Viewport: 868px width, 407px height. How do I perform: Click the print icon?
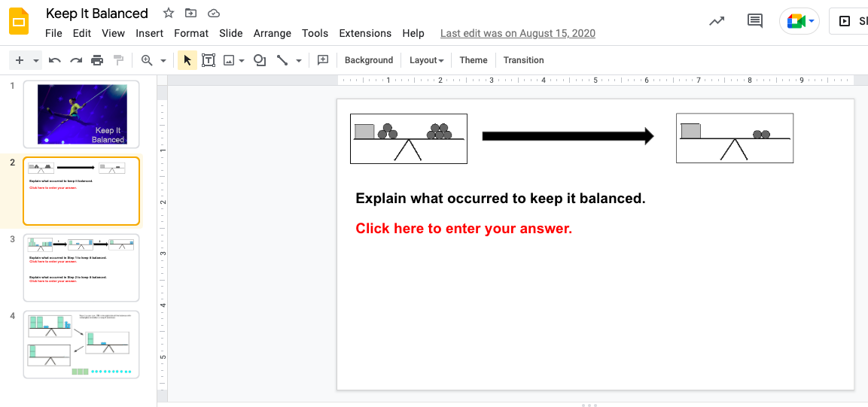pyautogui.click(x=97, y=60)
